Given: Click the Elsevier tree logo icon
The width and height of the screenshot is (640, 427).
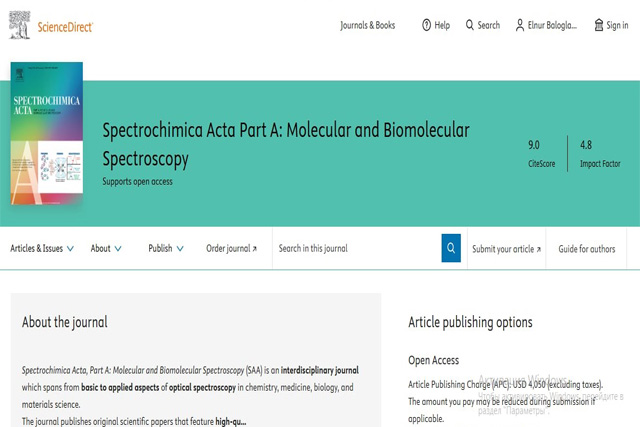Looking at the screenshot, I should 20,25.
